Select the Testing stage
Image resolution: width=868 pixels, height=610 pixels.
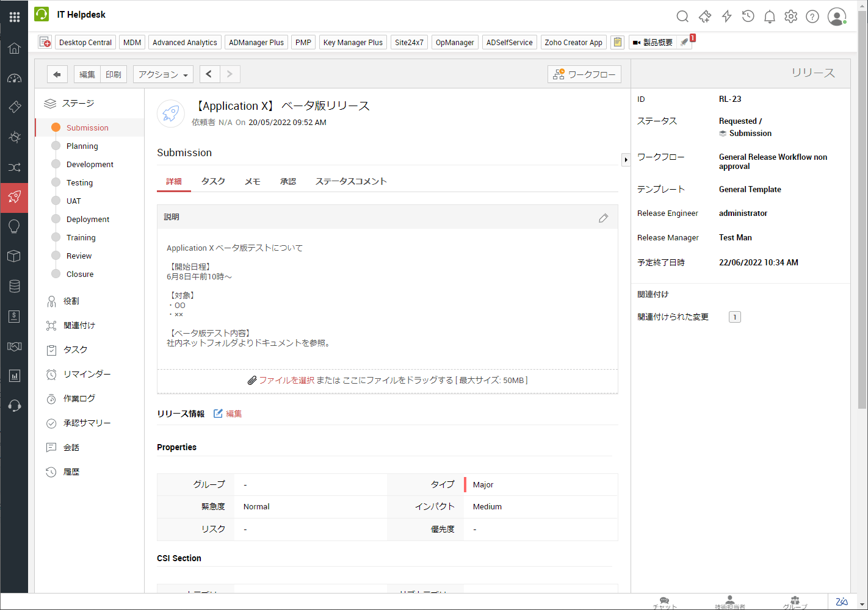pos(79,183)
